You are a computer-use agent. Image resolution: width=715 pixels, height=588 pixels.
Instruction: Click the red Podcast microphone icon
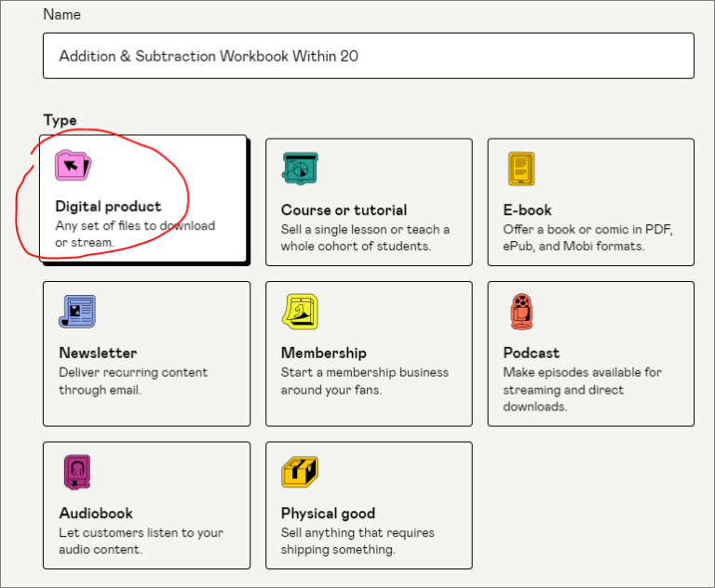pyautogui.click(x=522, y=312)
